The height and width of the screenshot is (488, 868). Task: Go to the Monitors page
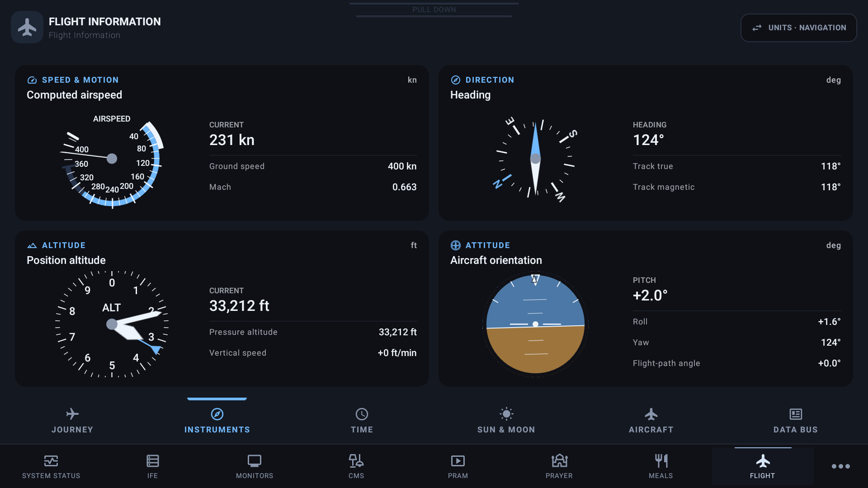click(x=255, y=467)
